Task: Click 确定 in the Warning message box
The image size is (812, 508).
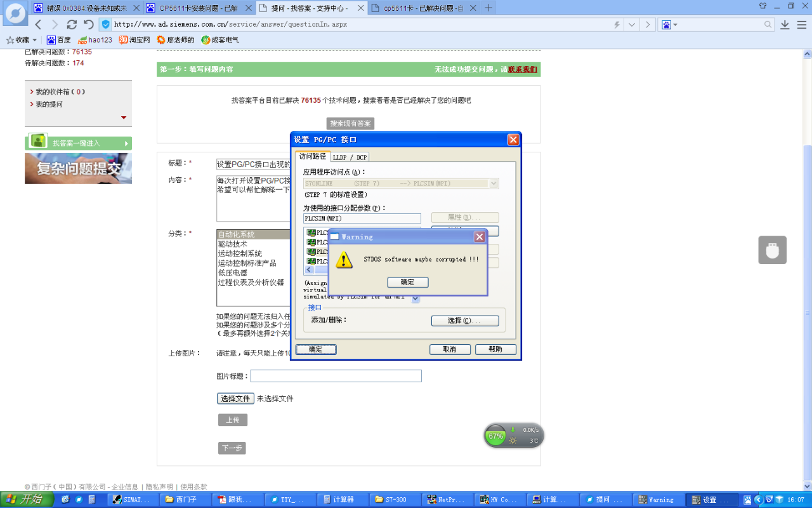Action: 408,282
